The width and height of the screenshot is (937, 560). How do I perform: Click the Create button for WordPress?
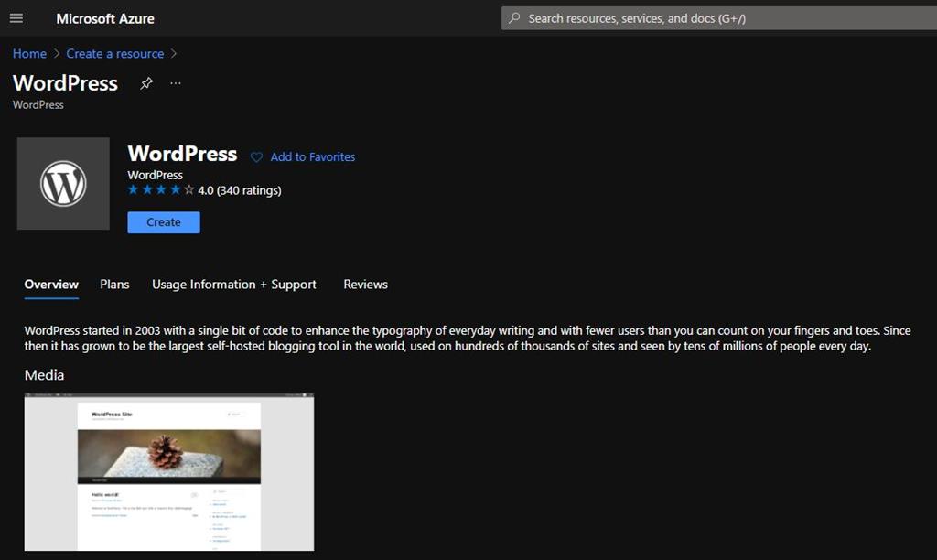click(x=163, y=221)
